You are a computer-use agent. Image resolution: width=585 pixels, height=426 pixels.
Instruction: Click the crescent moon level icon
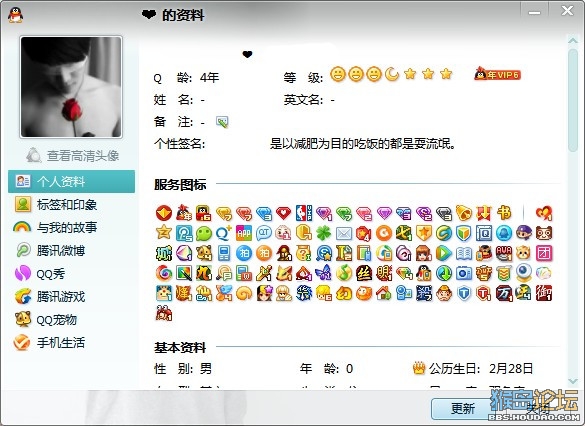(x=392, y=74)
